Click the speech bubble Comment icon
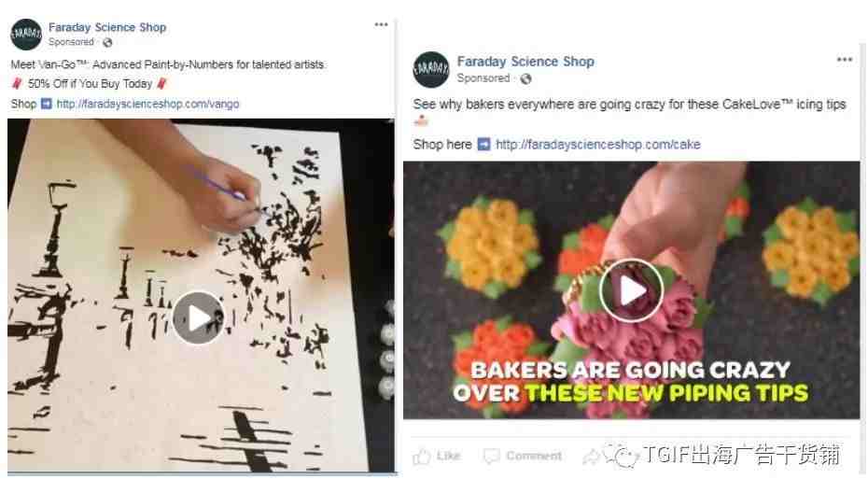This screenshot has width=868, height=493. coord(491,457)
